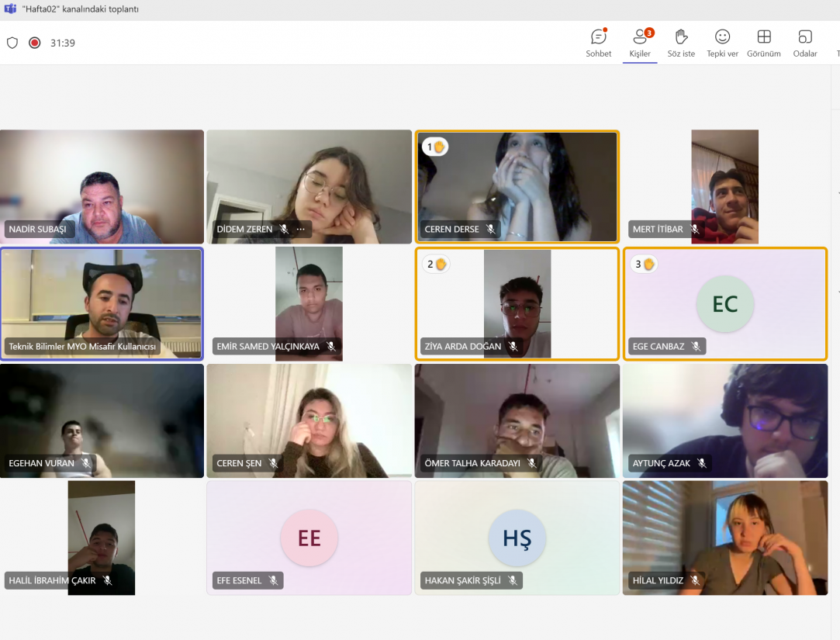Viewport: 840px width, 640px height.
Task: Click muted mic icon on HİLAL YILDIZ
Action: tap(695, 580)
